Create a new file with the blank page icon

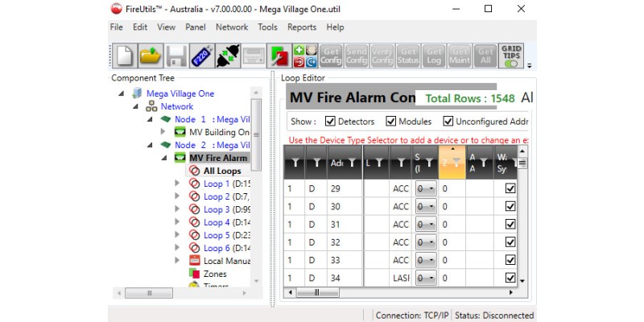coord(124,56)
